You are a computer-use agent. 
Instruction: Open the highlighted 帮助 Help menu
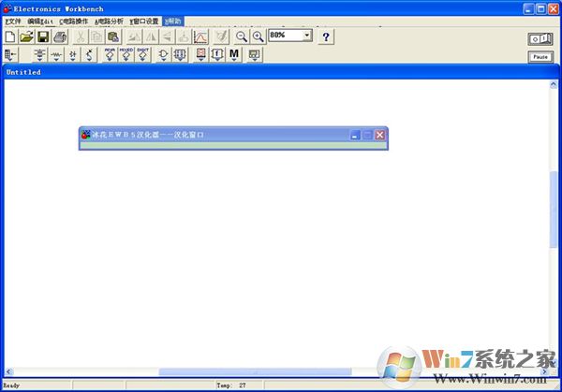point(173,22)
